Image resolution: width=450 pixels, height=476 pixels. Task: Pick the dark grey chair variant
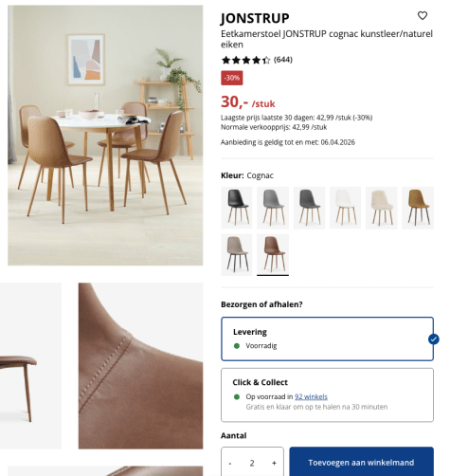[x=309, y=208]
